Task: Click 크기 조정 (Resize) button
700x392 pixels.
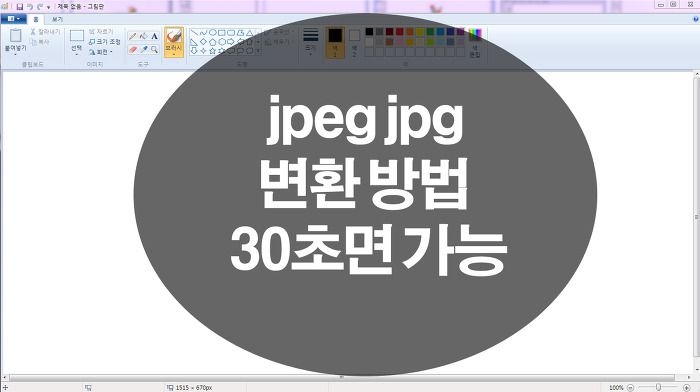Action: click(x=105, y=42)
